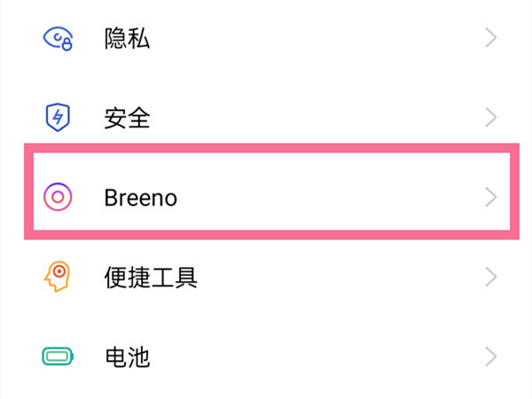Image resolution: width=532 pixels, height=399 pixels.
Task: Expand the 便捷工具 row chevron arrow
Action: click(x=492, y=277)
